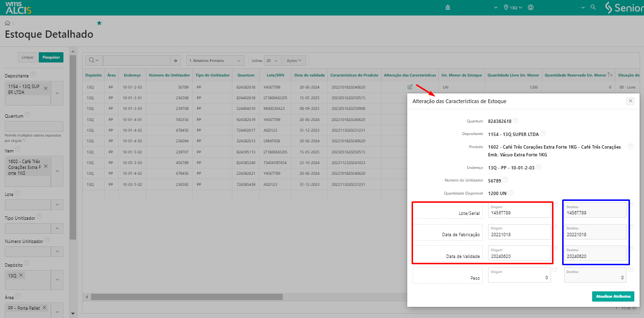Screen dimensions: 644x318
Task: Open the Ações menu
Action: click(294, 61)
